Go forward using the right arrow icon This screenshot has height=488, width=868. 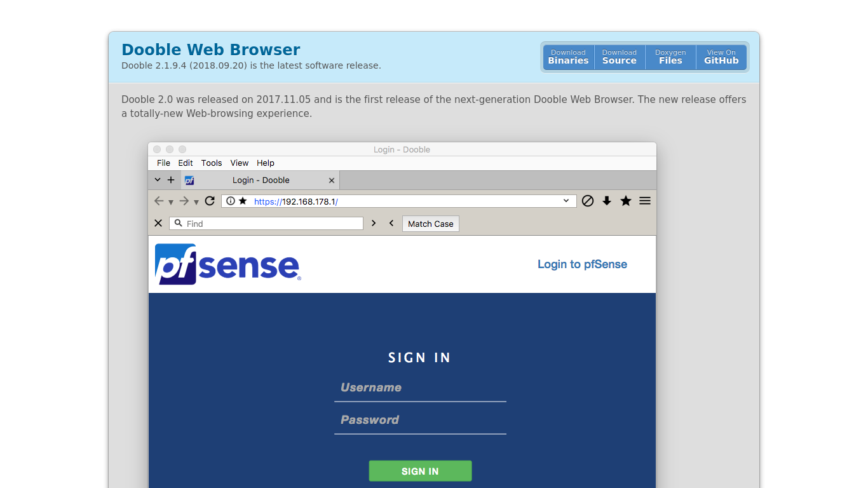click(184, 201)
